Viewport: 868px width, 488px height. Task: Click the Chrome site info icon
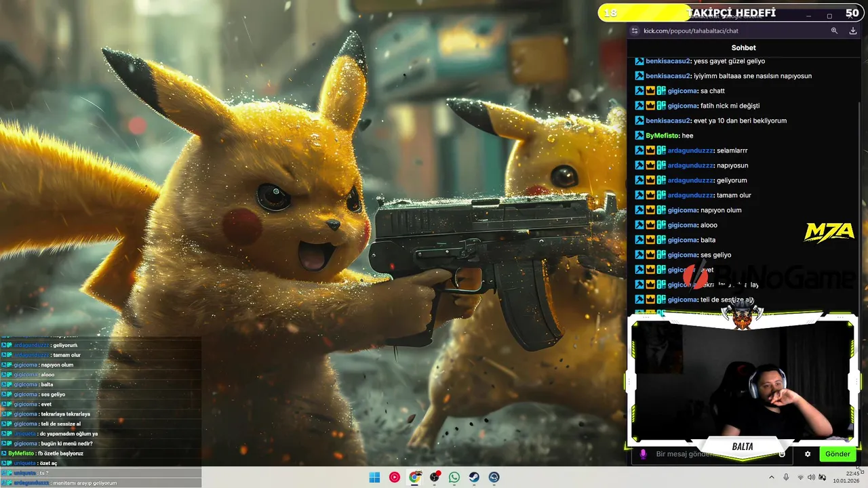pyautogui.click(x=635, y=30)
